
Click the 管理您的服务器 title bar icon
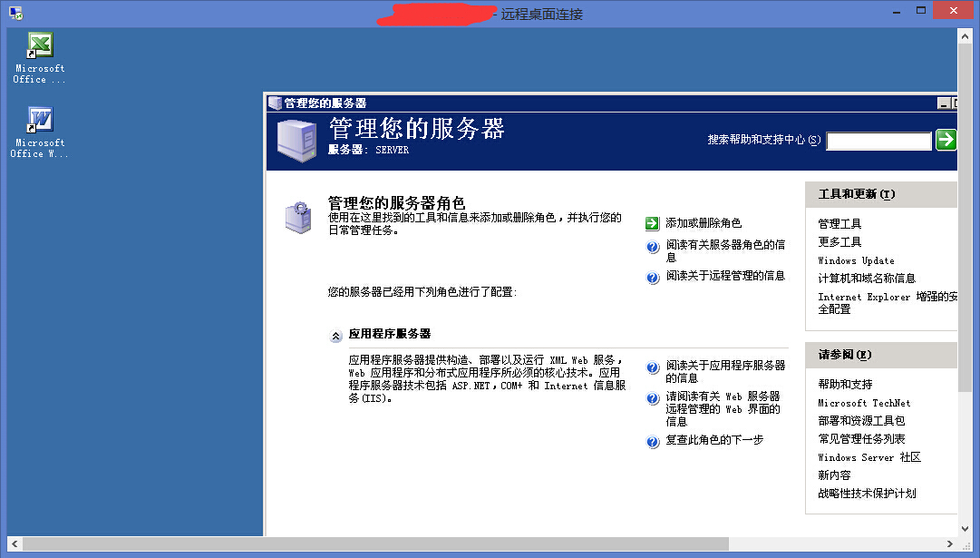tap(275, 103)
